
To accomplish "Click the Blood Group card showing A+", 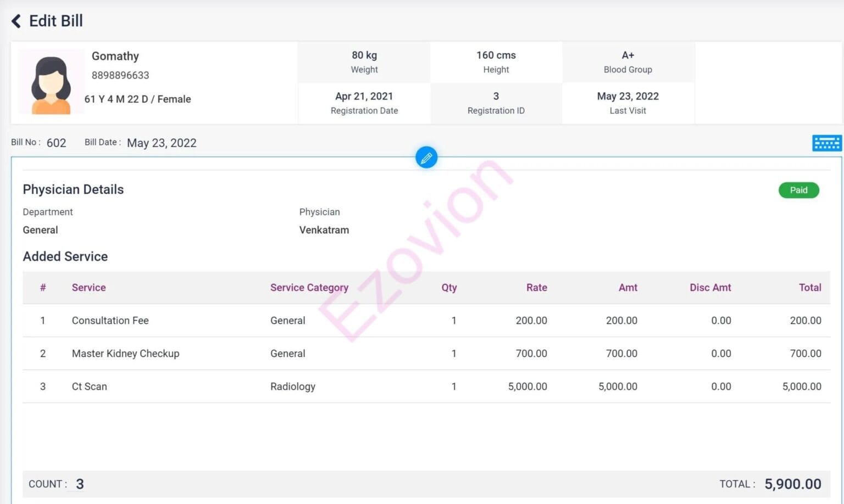I will (628, 61).
